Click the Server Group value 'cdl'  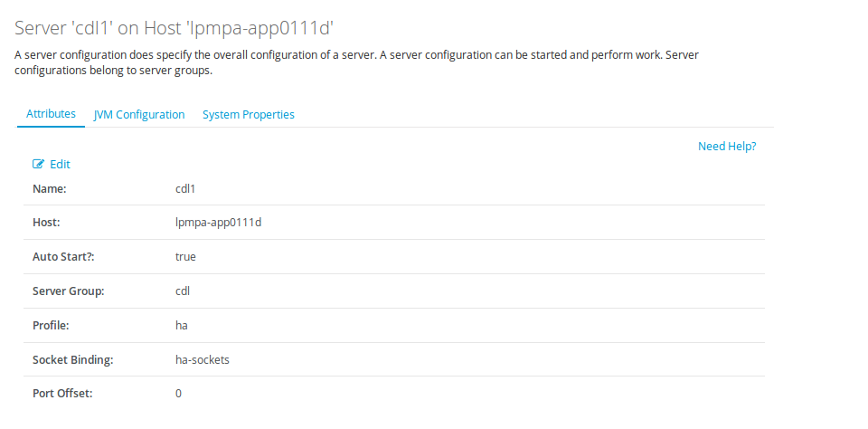click(x=183, y=291)
